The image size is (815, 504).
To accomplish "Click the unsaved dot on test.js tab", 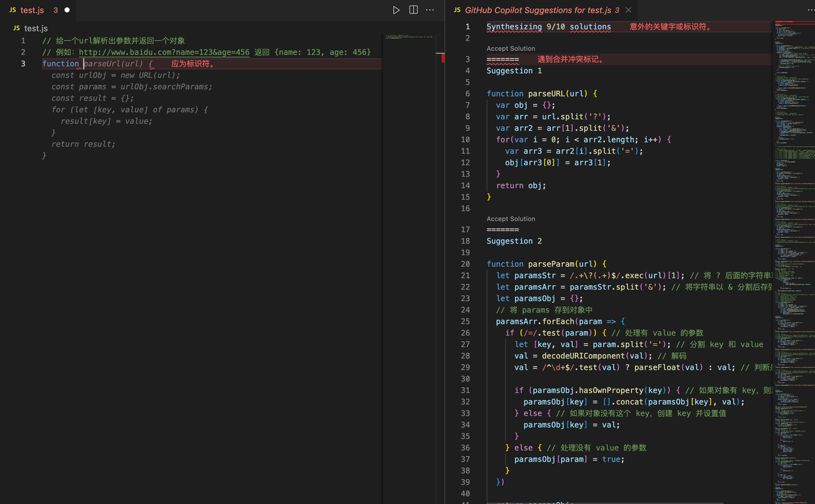I will [x=67, y=10].
